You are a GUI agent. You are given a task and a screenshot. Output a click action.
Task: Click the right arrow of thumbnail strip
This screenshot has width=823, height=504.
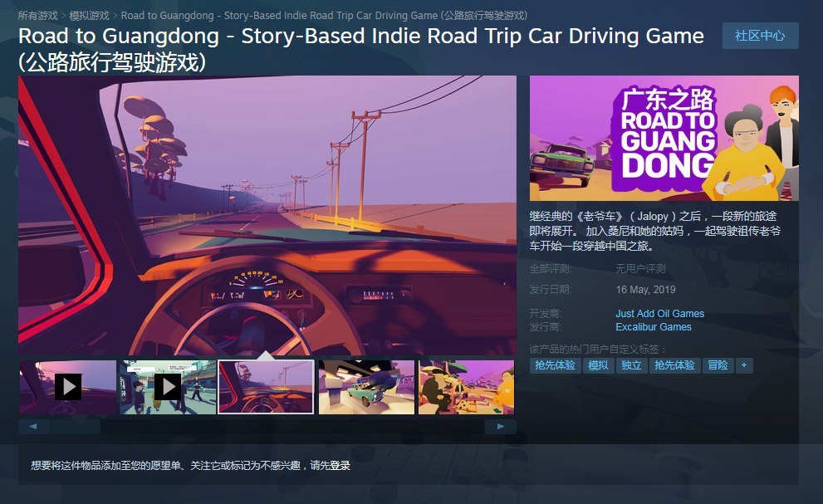point(500,426)
